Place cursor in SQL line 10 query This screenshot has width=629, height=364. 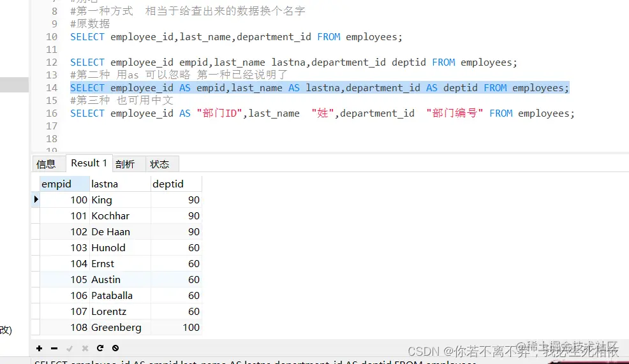(x=236, y=37)
